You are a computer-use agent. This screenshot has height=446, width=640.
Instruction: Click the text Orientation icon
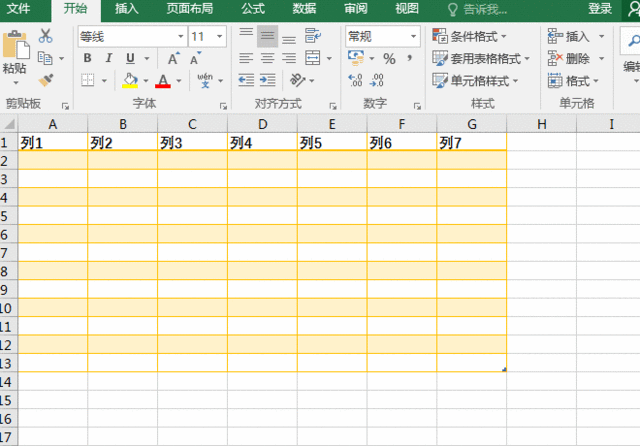point(298,80)
